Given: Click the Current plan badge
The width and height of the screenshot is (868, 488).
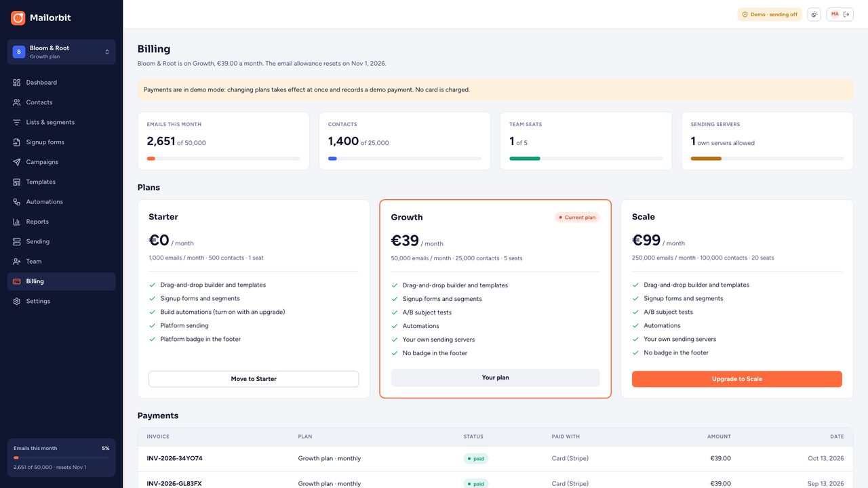Looking at the screenshot, I should pyautogui.click(x=577, y=218).
